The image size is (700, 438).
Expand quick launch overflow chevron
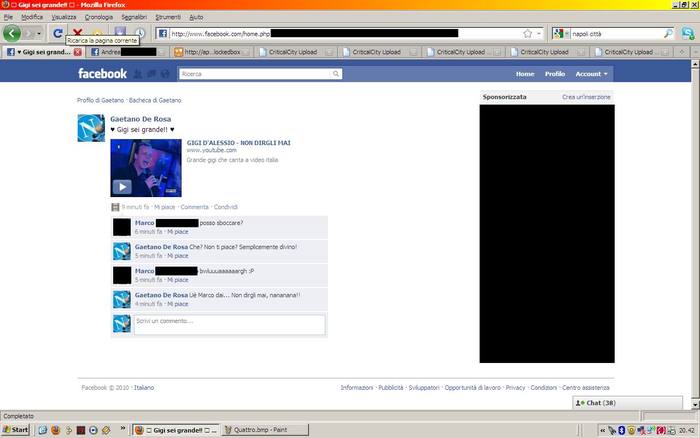[x=122, y=429]
